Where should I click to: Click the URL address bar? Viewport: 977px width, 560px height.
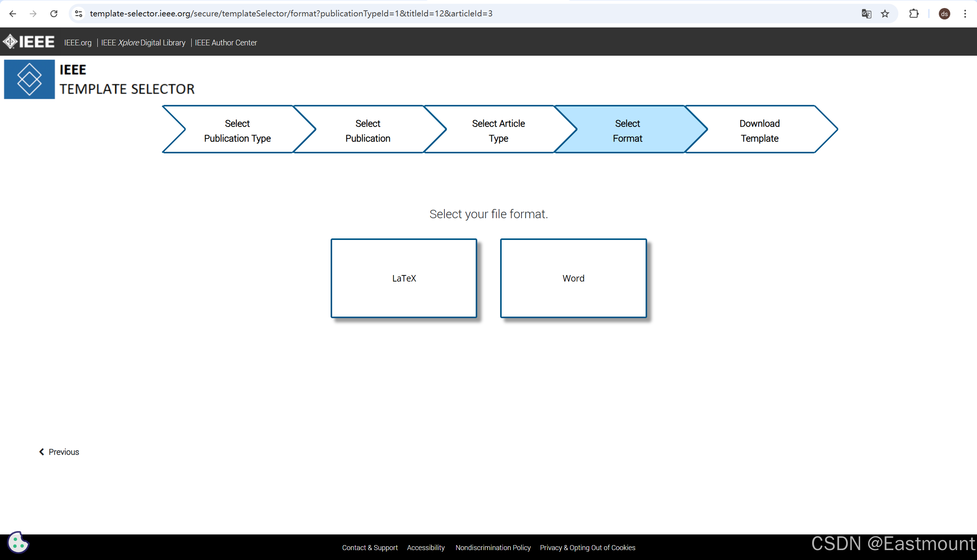(x=462, y=14)
